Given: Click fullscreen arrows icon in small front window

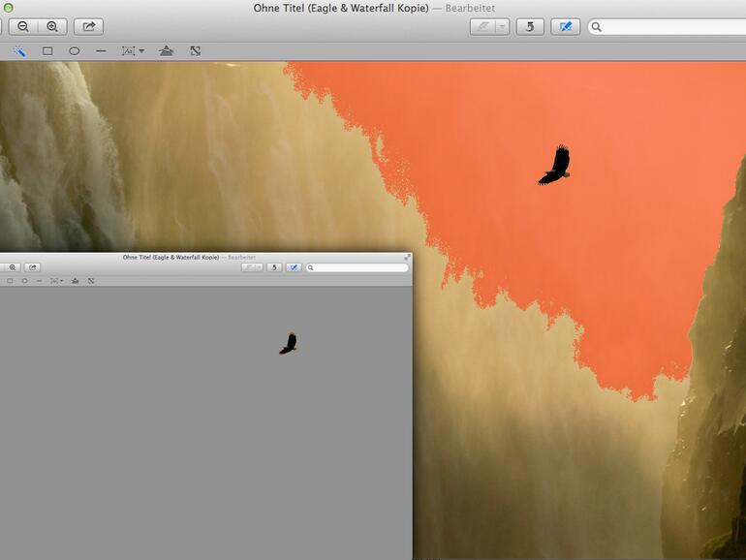Looking at the screenshot, I should click(x=407, y=257).
